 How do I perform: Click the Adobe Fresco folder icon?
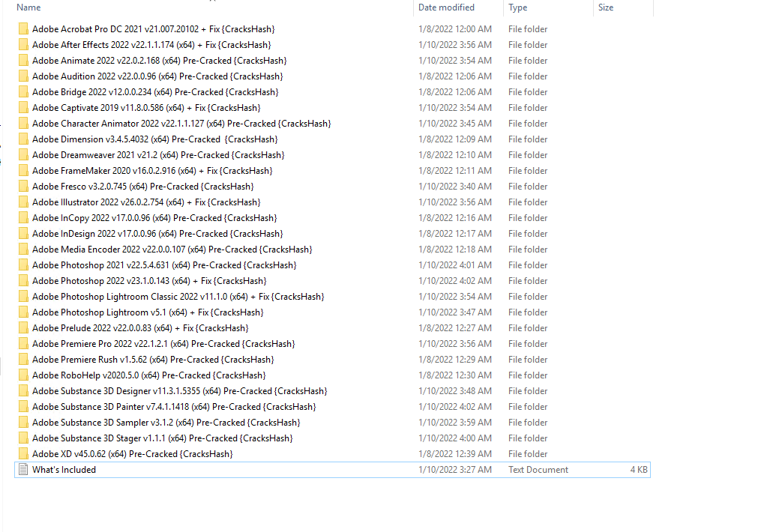click(23, 187)
